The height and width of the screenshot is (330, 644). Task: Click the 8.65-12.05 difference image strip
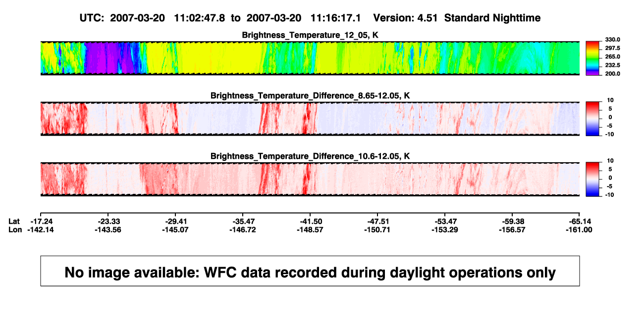(x=310, y=119)
